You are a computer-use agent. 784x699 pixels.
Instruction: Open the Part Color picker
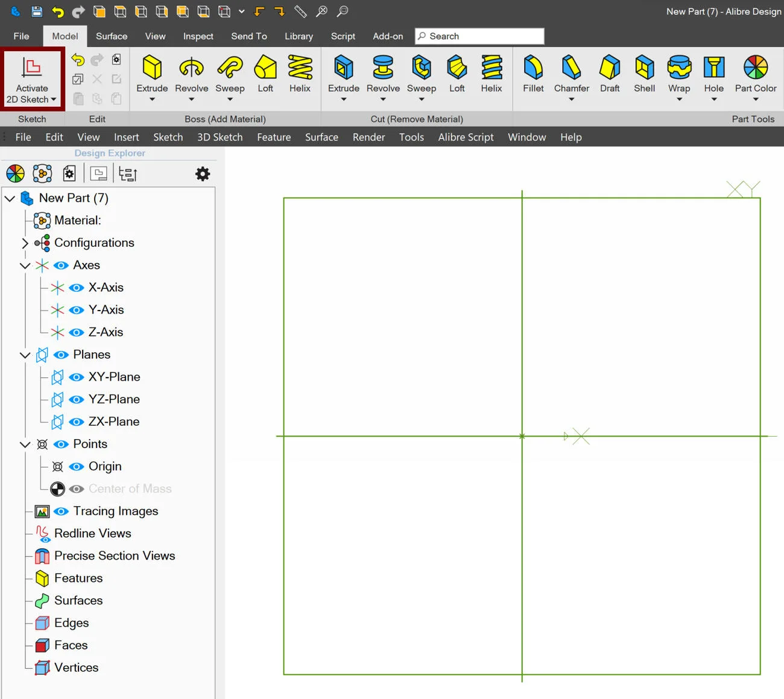pyautogui.click(x=756, y=68)
